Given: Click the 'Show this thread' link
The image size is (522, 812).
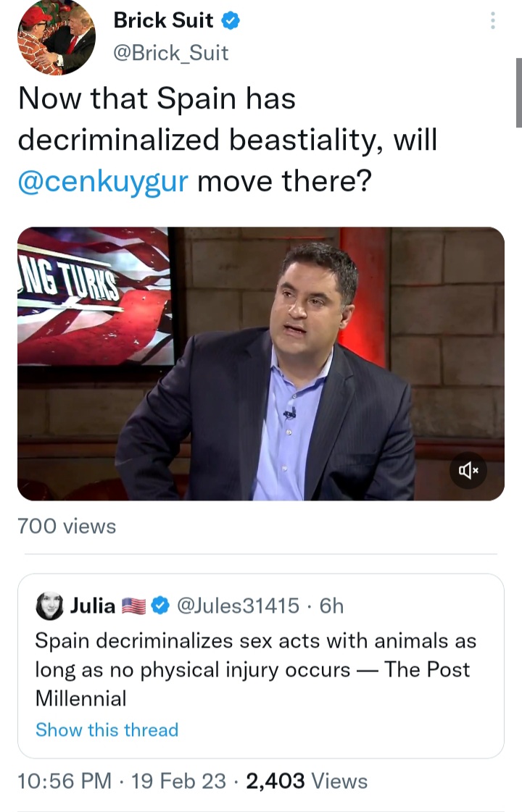Looking at the screenshot, I should click(x=107, y=729).
